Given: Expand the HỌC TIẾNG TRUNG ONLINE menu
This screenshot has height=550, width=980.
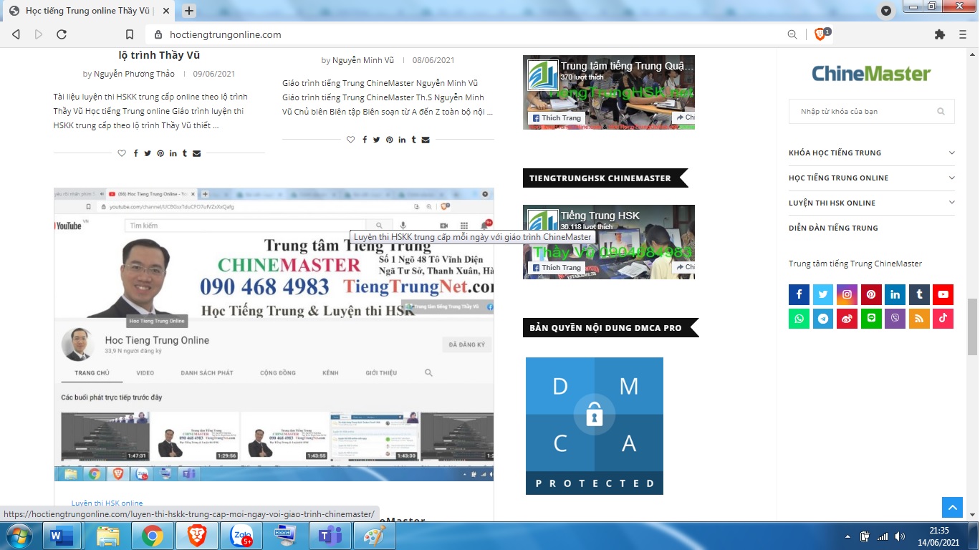Looking at the screenshot, I should pyautogui.click(x=951, y=178).
